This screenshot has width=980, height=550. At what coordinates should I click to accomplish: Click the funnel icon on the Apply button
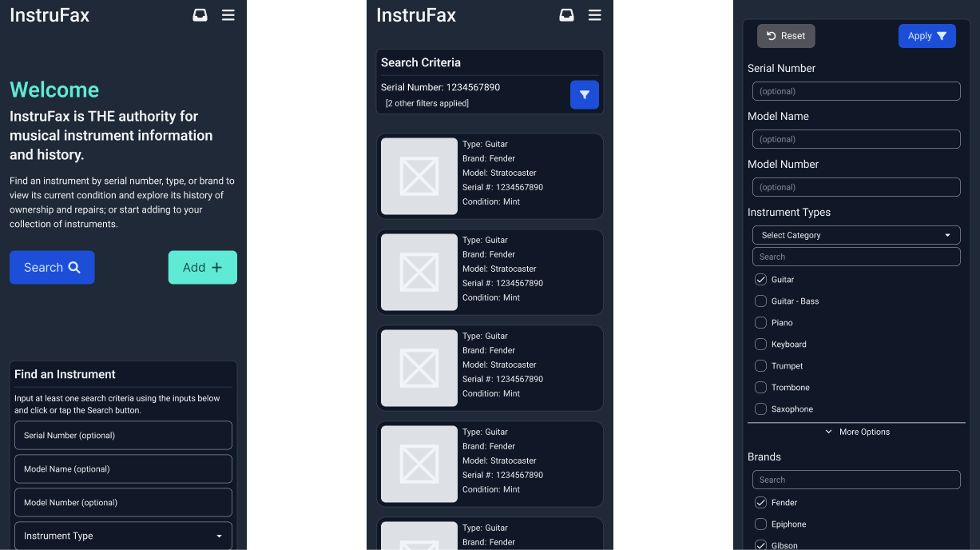tap(940, 35)
